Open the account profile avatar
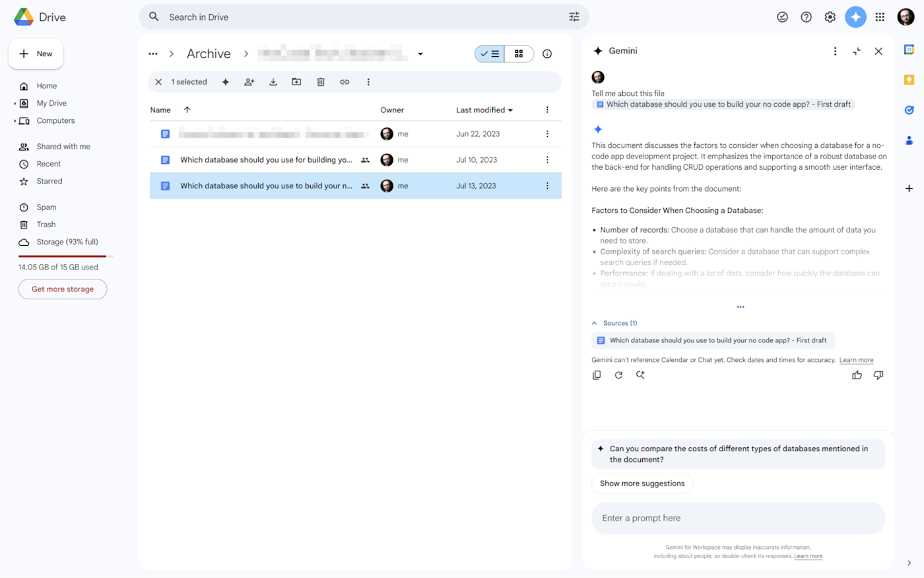Screen dimensions: 924x578 coord(906,17)
